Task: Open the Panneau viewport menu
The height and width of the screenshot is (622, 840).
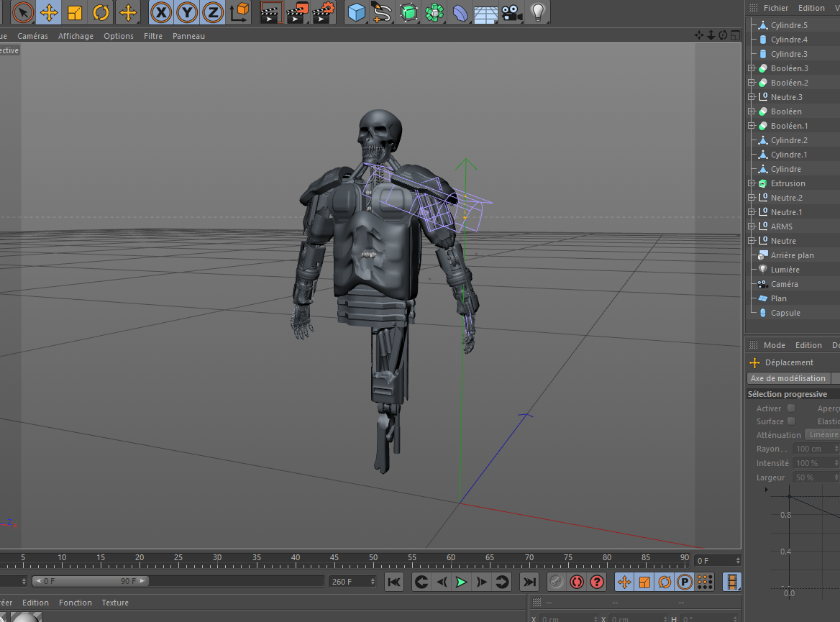Action: tap(188, 36)
